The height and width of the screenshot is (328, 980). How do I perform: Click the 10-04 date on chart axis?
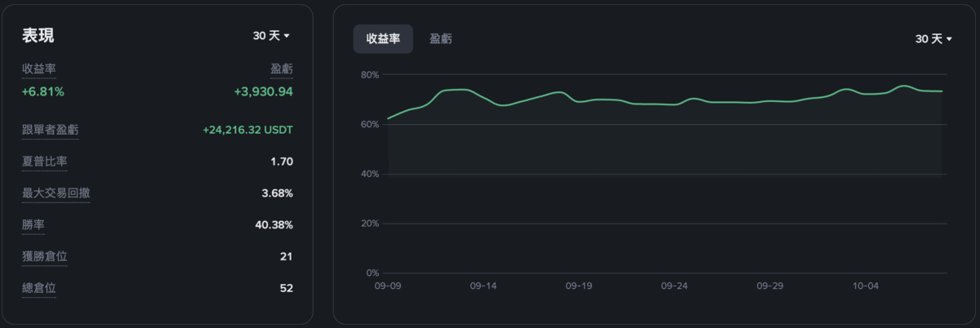865,286
